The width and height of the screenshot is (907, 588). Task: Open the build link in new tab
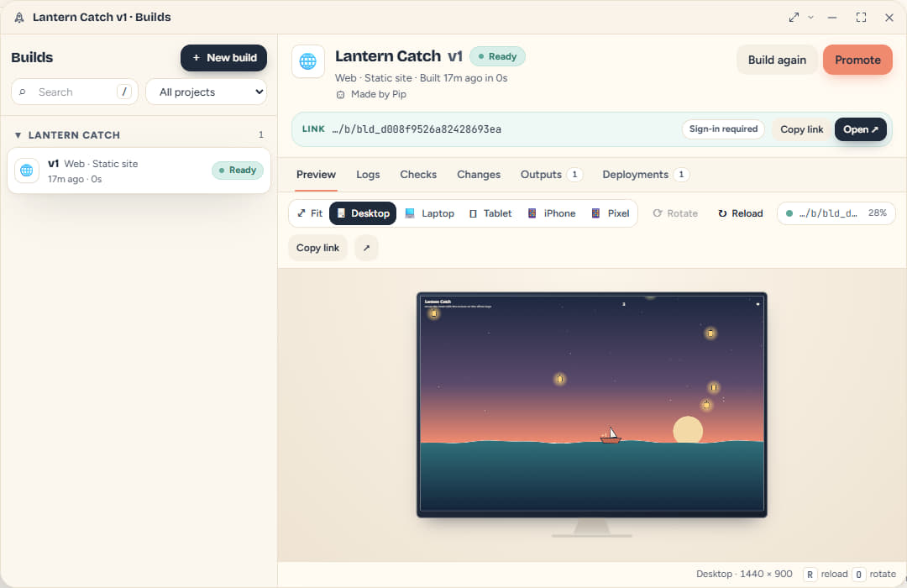point(860,129)
